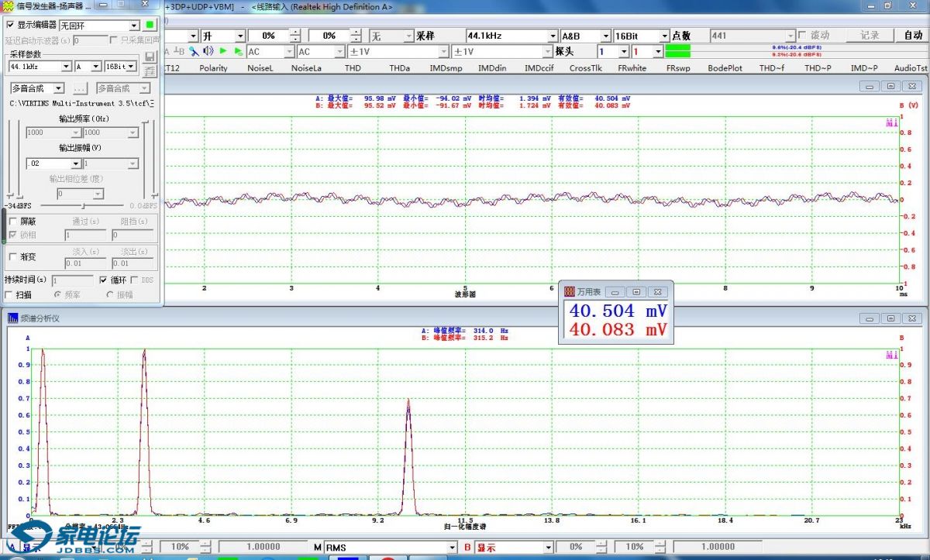
Task: Click the second green play icon
Action: point(239,51)
